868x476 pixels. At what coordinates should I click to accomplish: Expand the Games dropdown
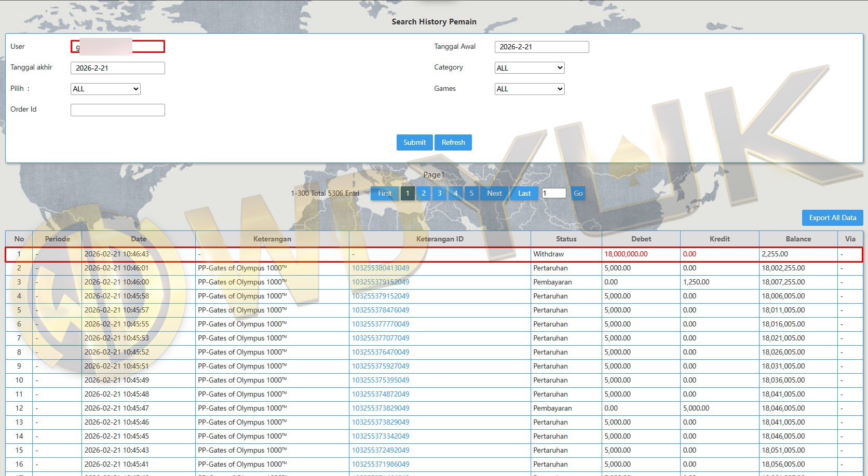click(529, 89)
